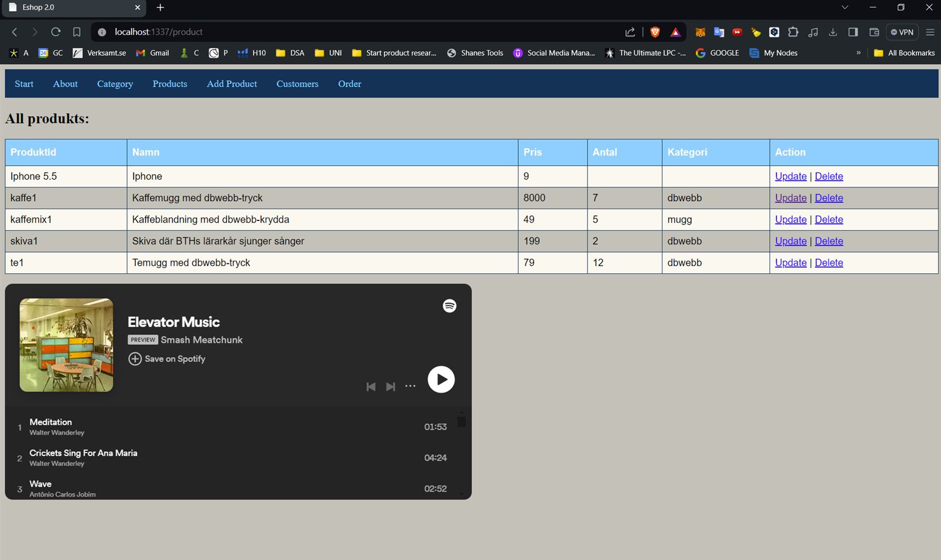
Task: Open the browser hamburger menu
Action: point(930,32)
